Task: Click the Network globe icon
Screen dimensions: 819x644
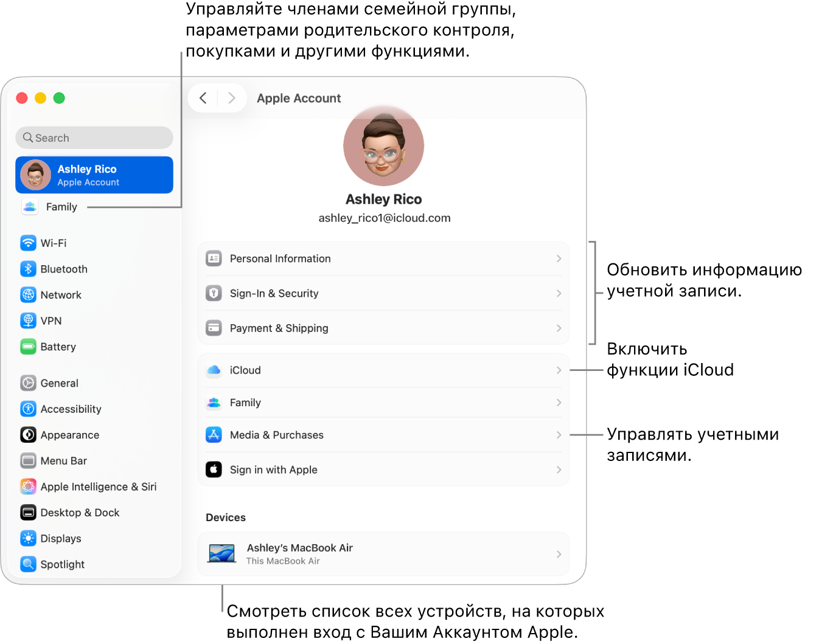Action: [28, 294]
